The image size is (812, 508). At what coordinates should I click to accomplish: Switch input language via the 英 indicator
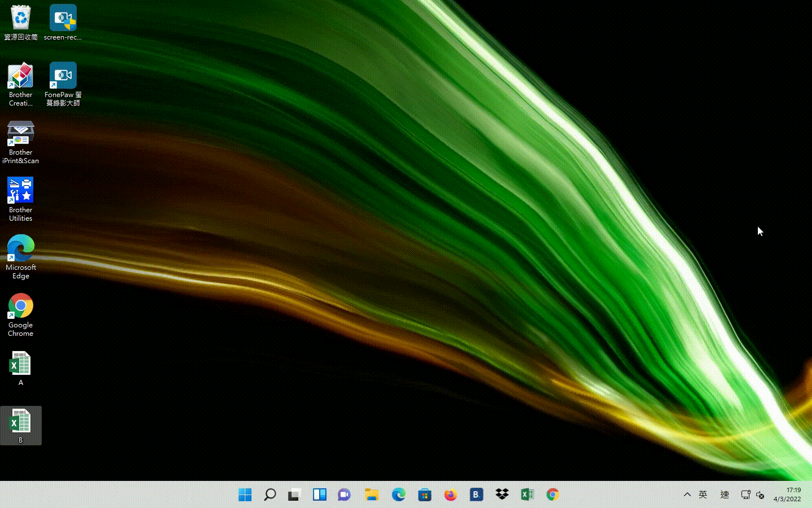(703, 494)
